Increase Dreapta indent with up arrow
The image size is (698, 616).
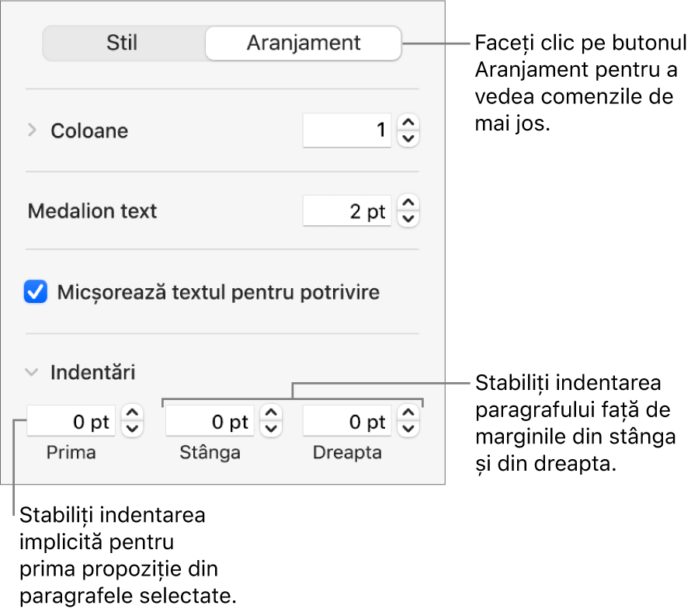pos(408,414)
